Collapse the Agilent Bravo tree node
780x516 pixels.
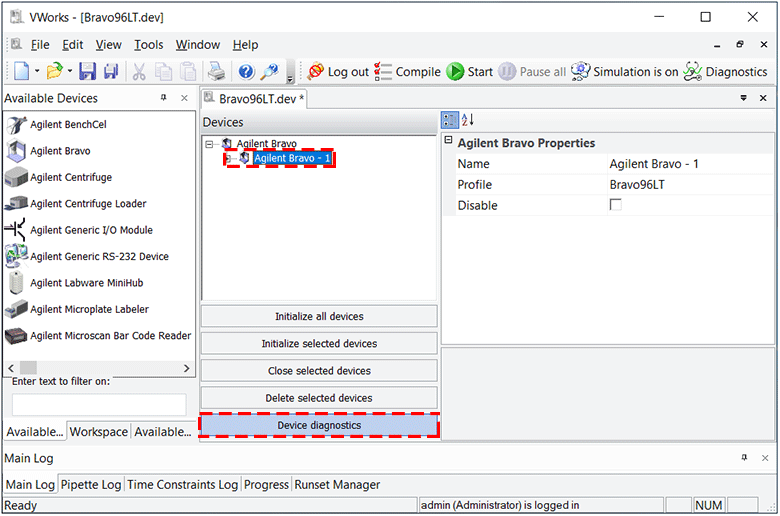point(209,144)
